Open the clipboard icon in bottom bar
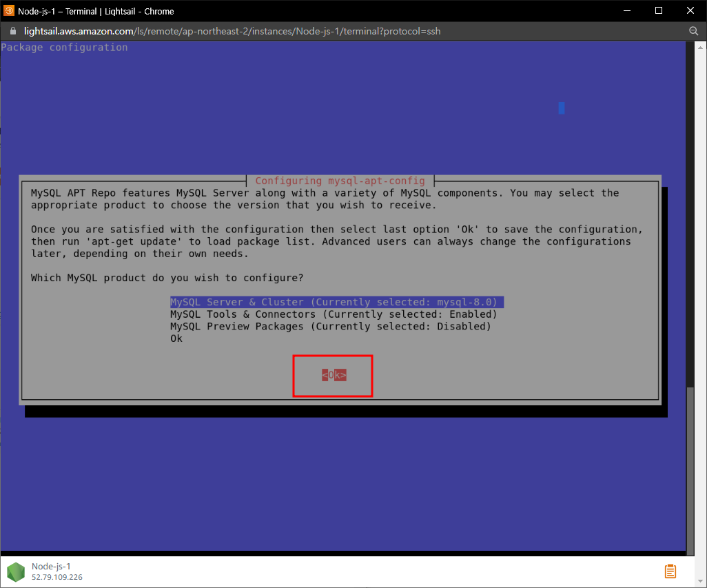Image resolution: width=707 pixels, height=588 pixels. 670,571
